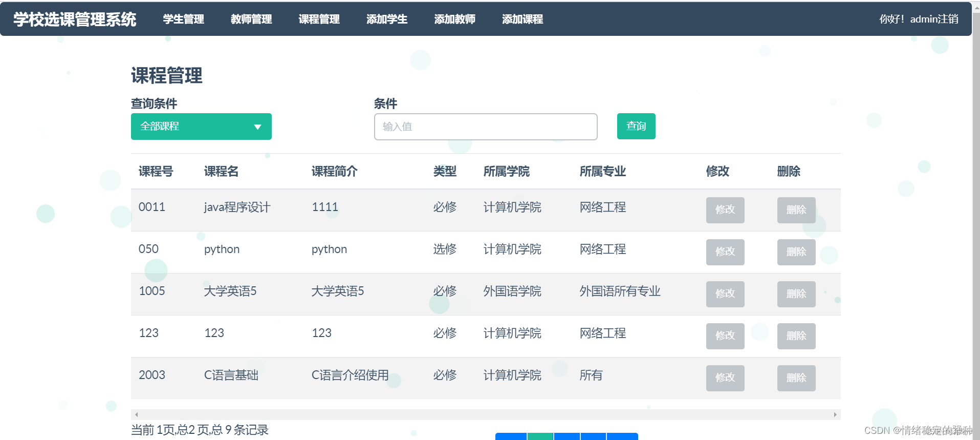Click the 所属学院 column header

coord(507,171)
